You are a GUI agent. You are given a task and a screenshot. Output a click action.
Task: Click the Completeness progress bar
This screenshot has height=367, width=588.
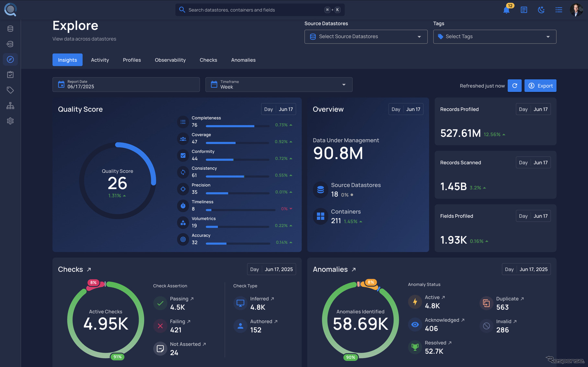(237, 126)
